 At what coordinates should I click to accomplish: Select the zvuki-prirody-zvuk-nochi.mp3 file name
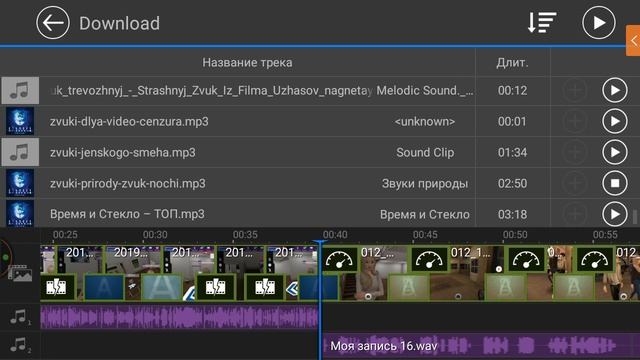(128, 183)
